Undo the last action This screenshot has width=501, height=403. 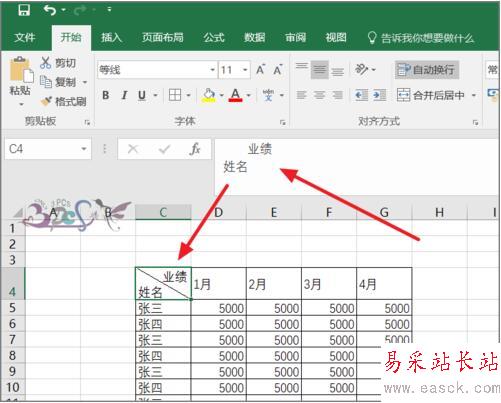(x=50, y=10)
